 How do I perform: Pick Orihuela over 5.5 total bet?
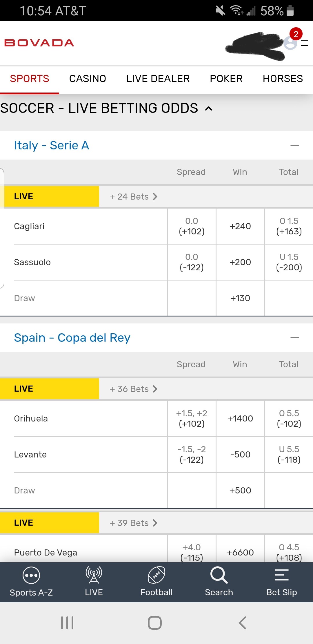click(x=289, y=419)
